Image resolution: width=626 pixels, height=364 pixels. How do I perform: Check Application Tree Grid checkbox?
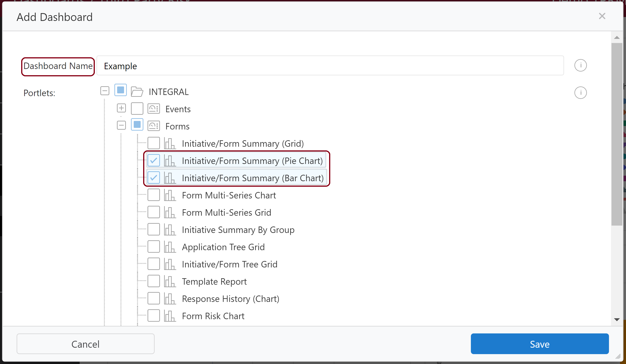click(x=154, y=246)
